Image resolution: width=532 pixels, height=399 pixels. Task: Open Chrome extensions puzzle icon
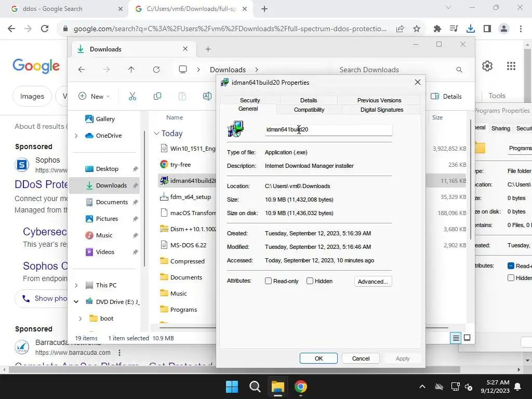[x=437, y=29]
